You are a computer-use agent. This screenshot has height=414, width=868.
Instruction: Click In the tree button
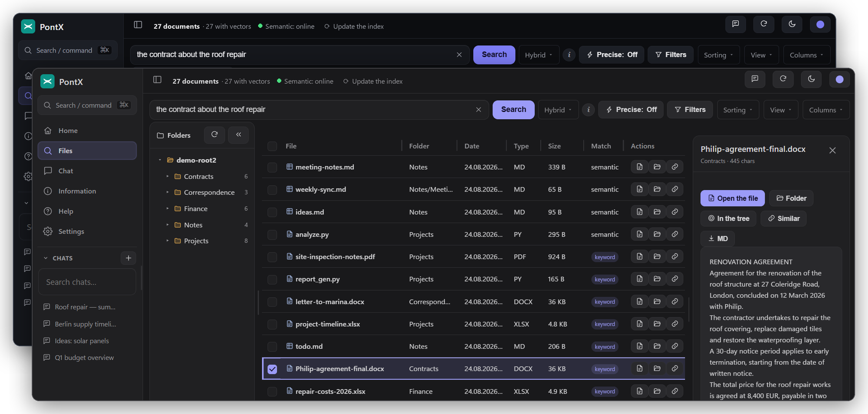[x=728, y=218]
